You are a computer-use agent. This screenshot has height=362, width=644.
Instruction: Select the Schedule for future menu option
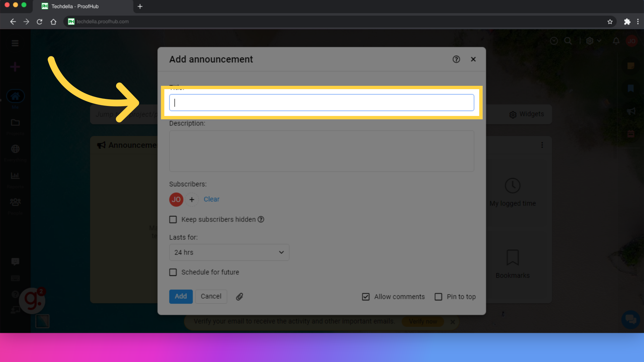[x=172, y=272]
